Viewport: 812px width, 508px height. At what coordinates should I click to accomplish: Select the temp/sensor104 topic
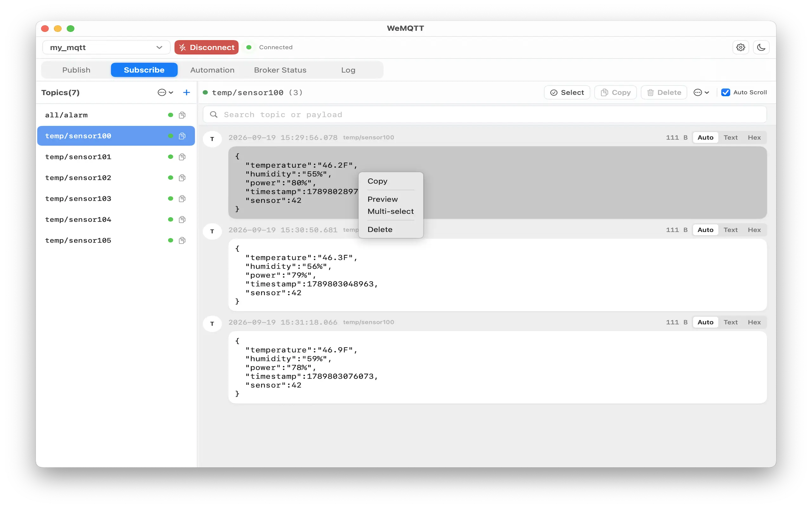pos(116,219)
